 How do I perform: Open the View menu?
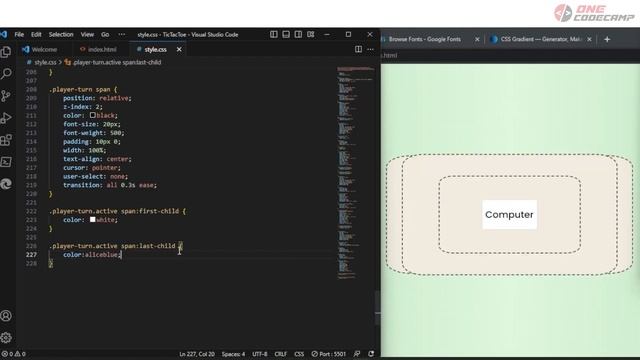coord(87,35)
